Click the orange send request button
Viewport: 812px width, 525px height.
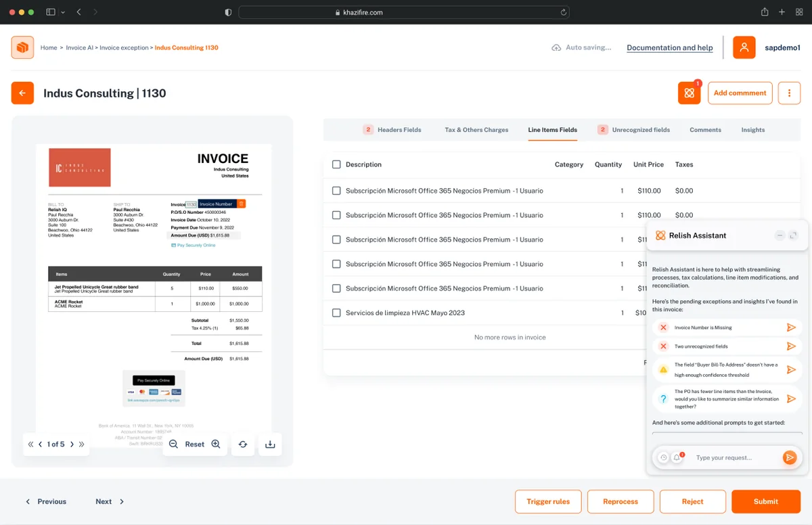[x=790, y=458]
